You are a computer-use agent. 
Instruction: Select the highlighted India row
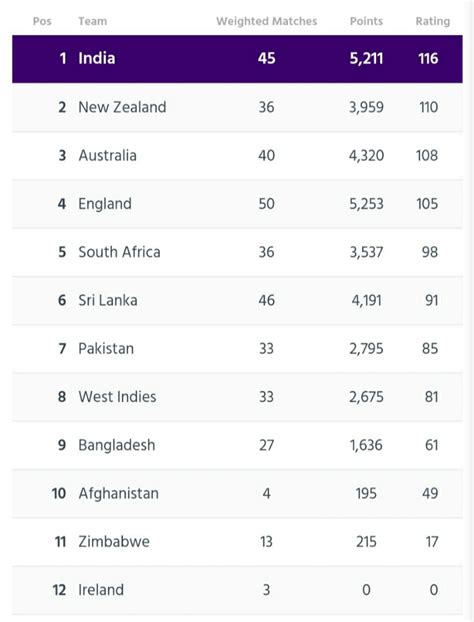pyautogui.click(x=237, y=59)
